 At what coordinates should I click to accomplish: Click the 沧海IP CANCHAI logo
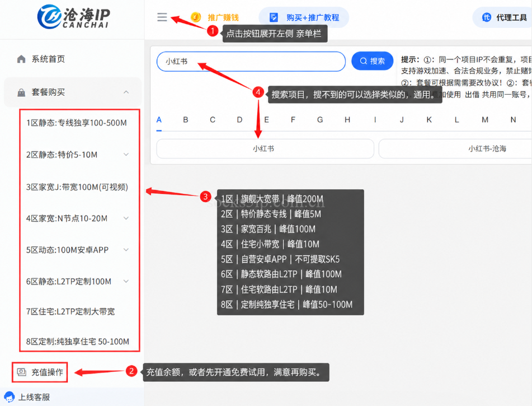coord(74,17)
